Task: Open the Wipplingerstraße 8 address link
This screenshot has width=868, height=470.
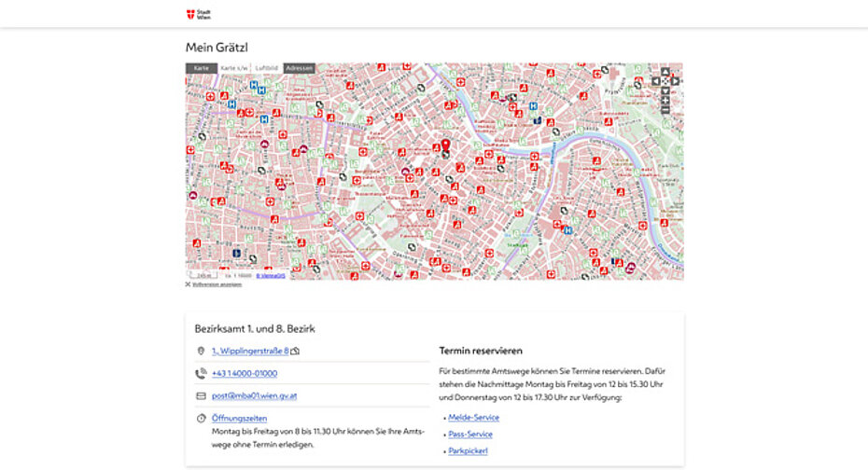Action: (x=249, y=351)
